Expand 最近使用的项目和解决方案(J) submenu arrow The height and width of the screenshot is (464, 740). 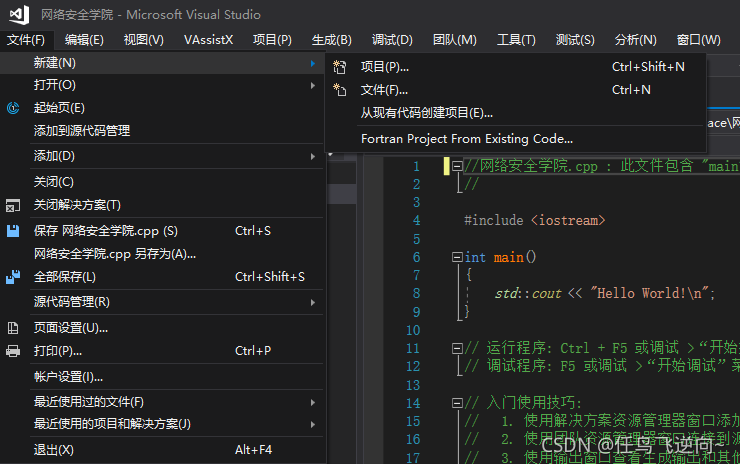click(313, 424)
